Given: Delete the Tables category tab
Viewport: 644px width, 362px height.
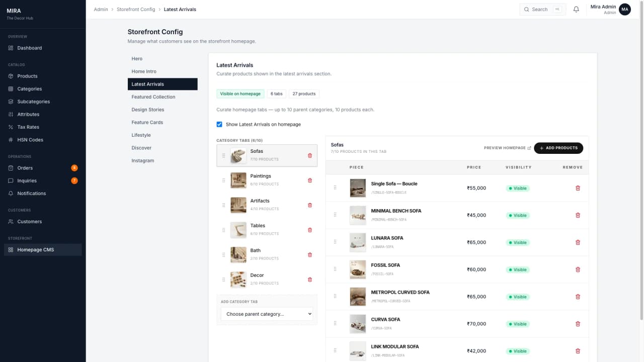Looking at the screenshot, I should pyautogui.click(x=310, y=230).
